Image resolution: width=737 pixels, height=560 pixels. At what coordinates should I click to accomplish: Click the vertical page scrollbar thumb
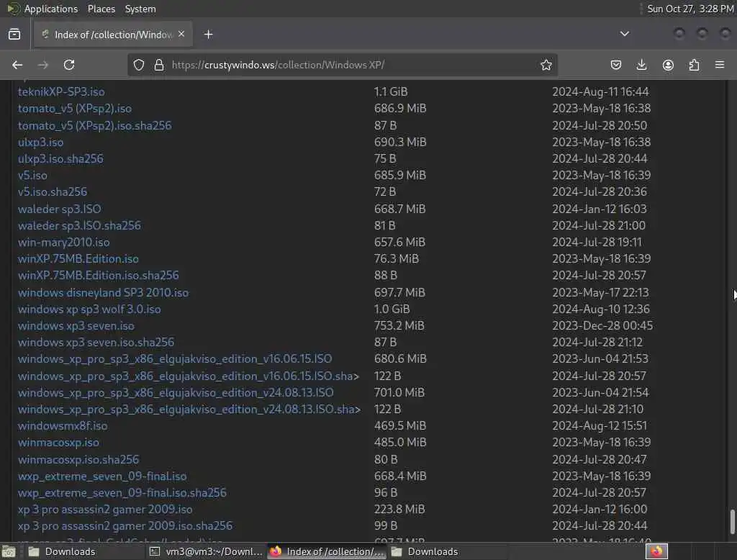tap(732, 521)
